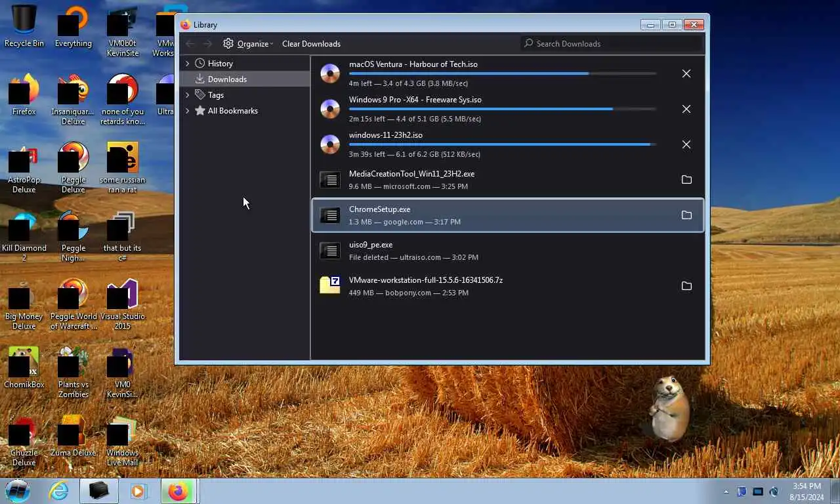
Task: Select the Peggle Nights desktop icon
Action: coord(73,236)
